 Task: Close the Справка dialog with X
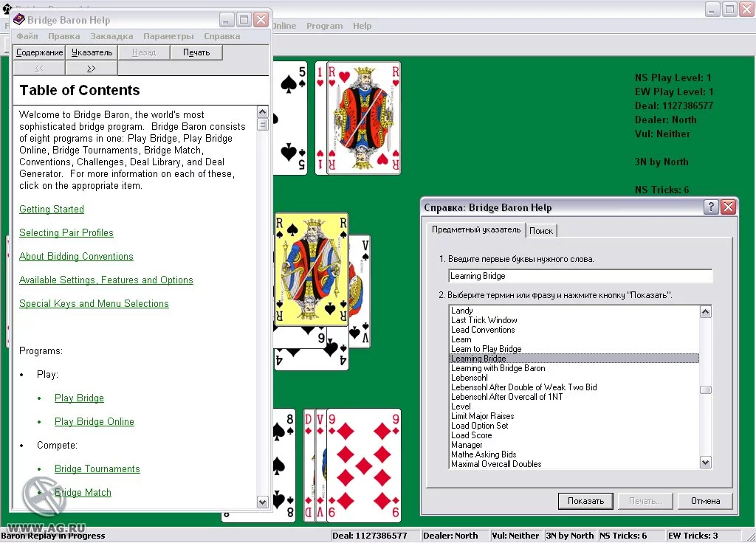coord(729,207)
